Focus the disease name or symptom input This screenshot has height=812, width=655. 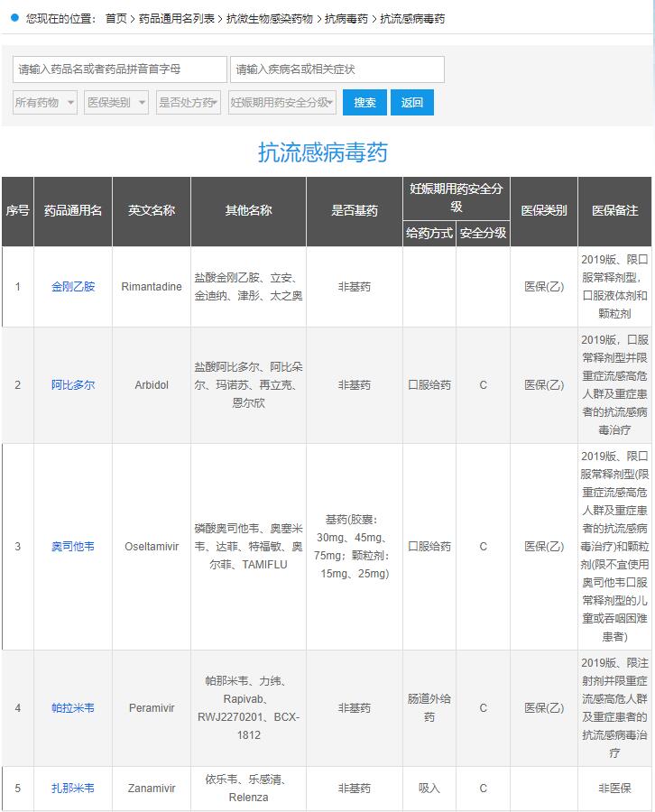click(337, 69)
